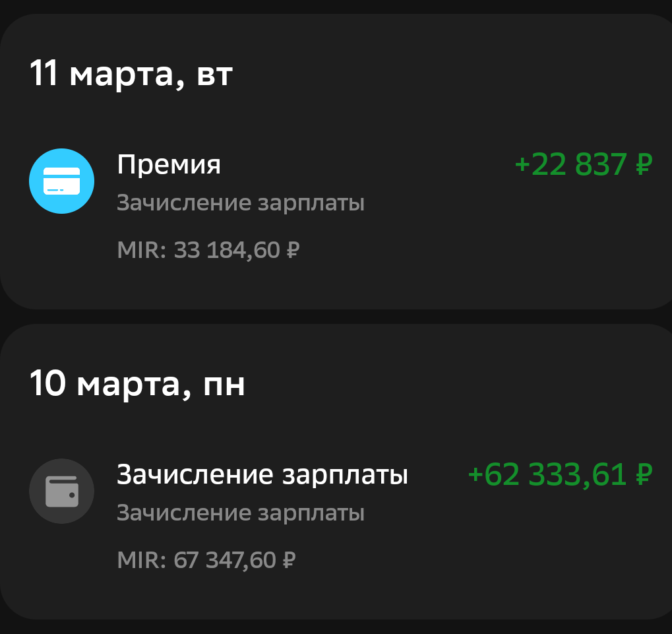
Task: Select the MIR: 67 347,60 ₽ balance line
Action: [x=206, y=561]
